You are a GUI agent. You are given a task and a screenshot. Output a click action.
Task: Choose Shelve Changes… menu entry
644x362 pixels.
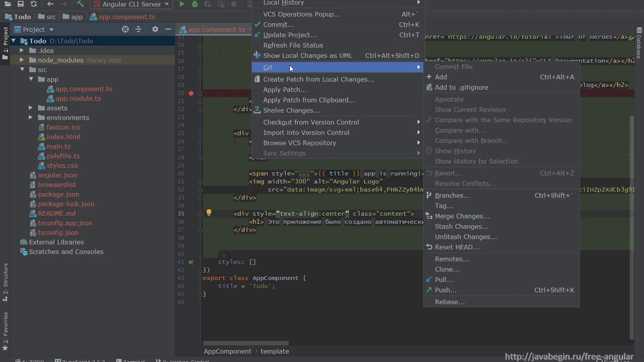pyautogui.click(x=338, y=110)
